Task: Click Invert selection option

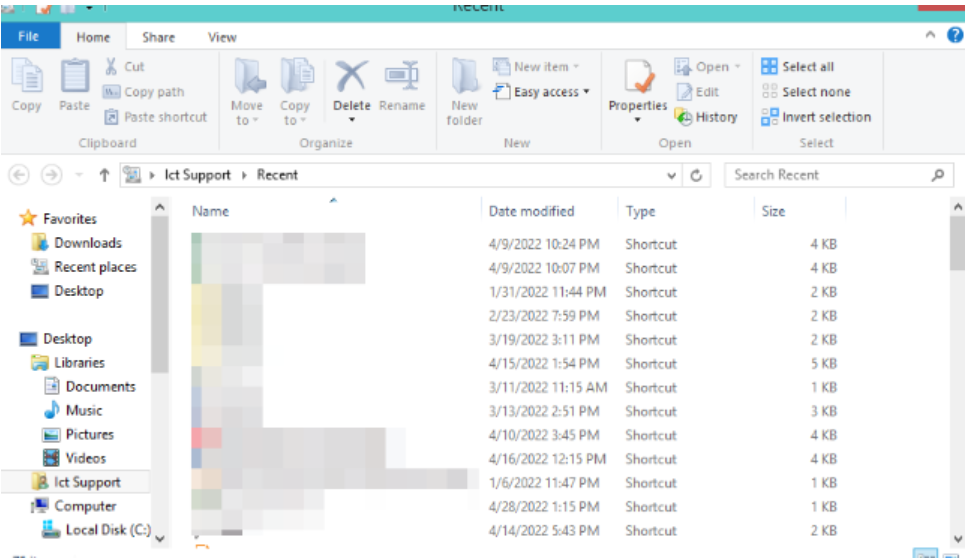Action: (x=816, y=117)
